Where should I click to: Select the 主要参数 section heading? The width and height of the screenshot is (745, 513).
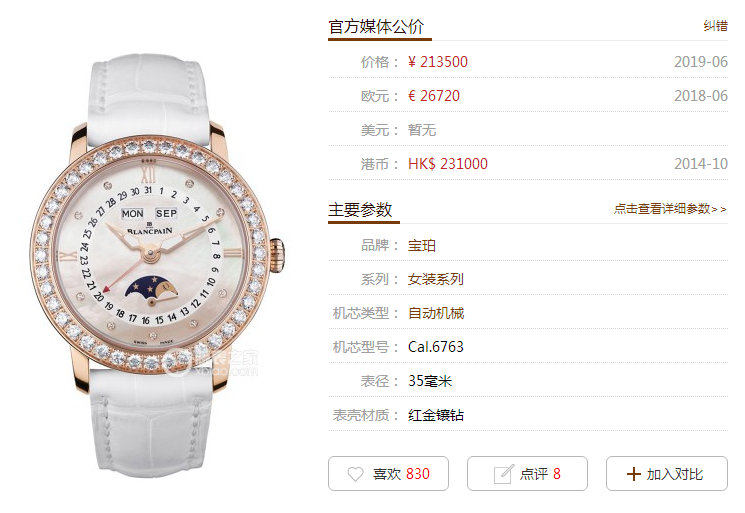(360, 209)
